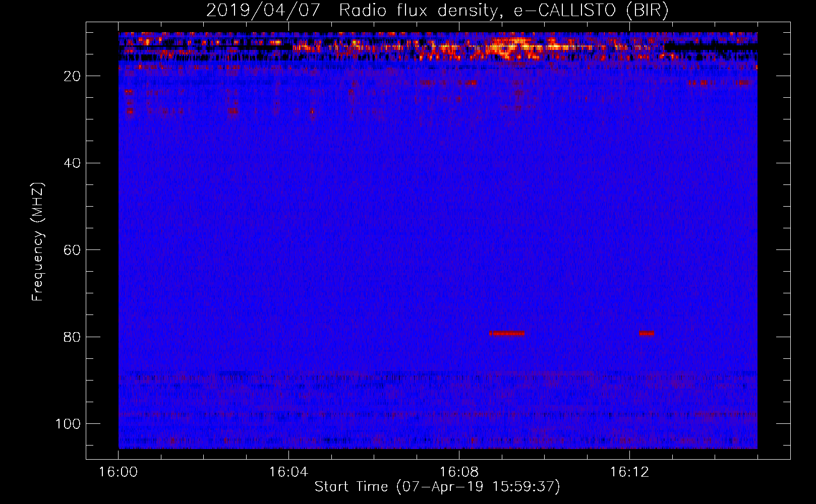The image size is (816, 504).
Task: Click the 'Start Time (07-Apr-19 15:59:37)' label
Action: pos(437,487)
